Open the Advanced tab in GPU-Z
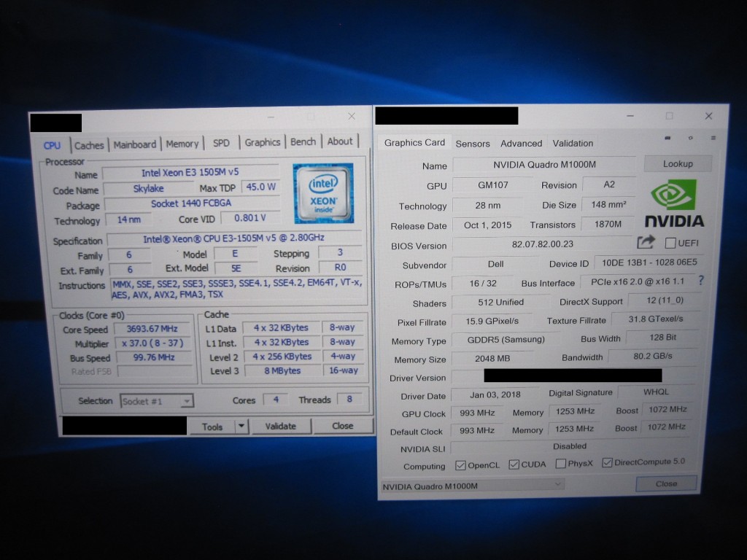This screenshot has width=747, height=560. pyautogui.click(x=521, y=144)
